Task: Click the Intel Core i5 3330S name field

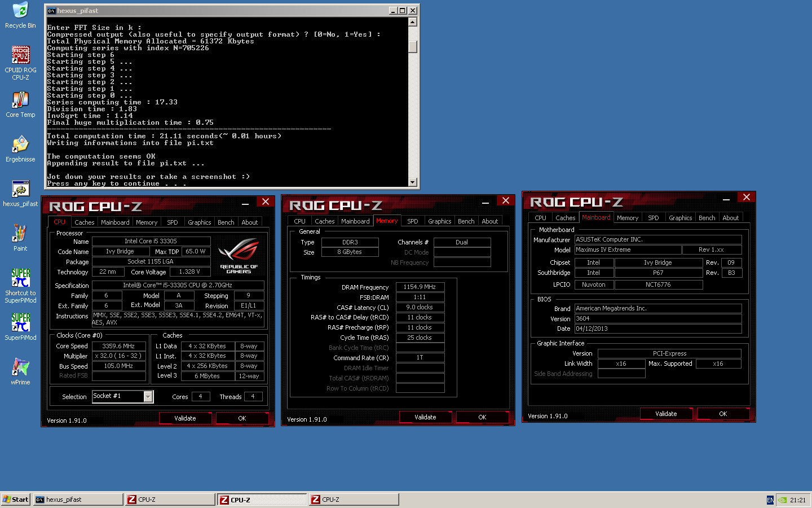Action: pos(151,241)
